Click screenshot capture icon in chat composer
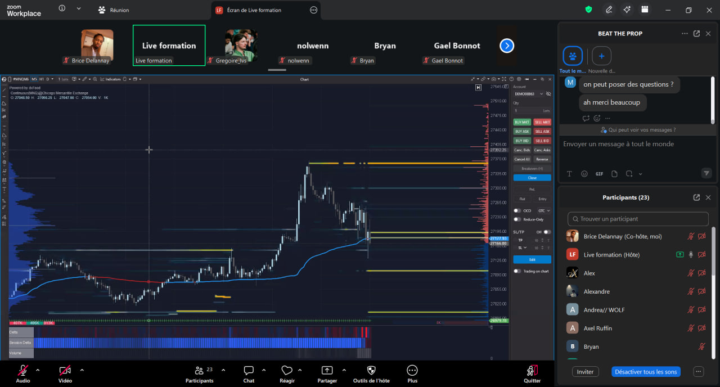 pos(629,174)
